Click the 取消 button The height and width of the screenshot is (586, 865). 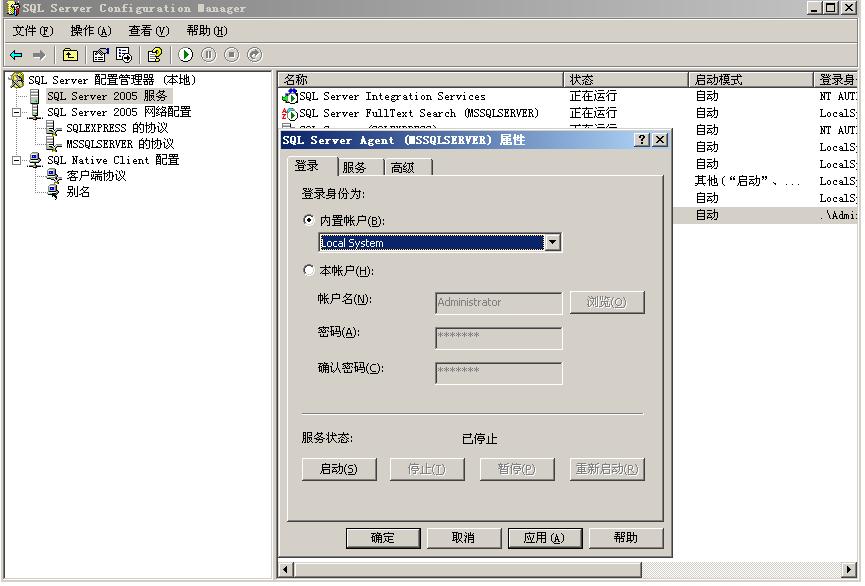pyautogui.click(x=463, y=537)
